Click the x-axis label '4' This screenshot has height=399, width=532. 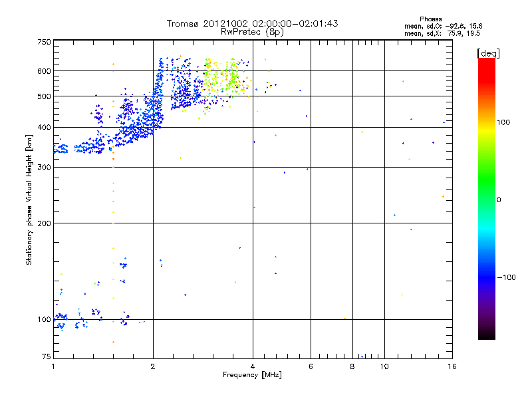253,366
